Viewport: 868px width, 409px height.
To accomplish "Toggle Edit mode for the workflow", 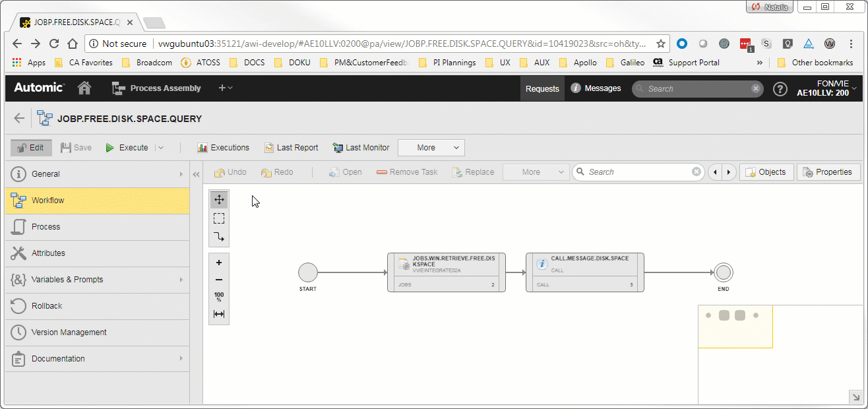I will 31,148.
